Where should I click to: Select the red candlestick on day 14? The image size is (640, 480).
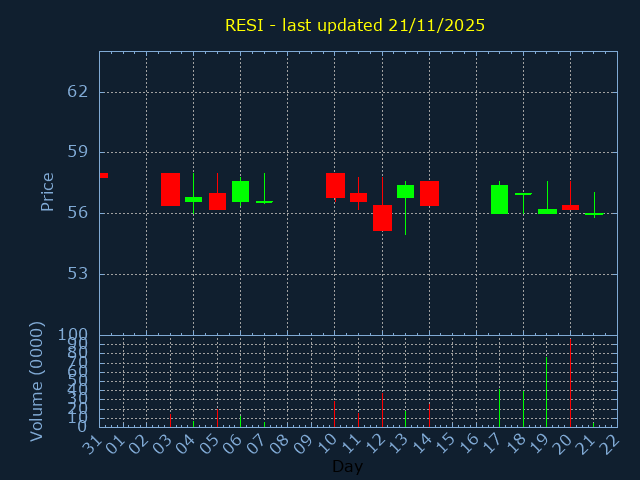(x=429, y=193)
